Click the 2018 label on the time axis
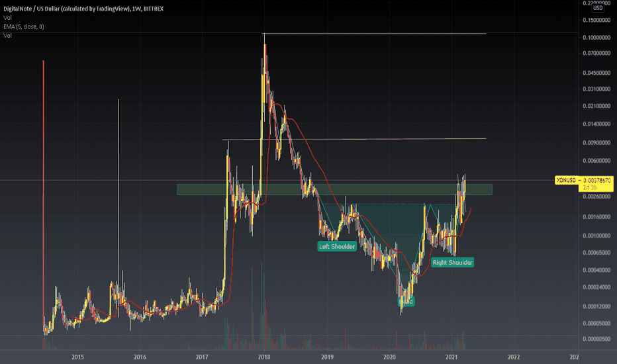Viewport: 617px width, 364px height. tap(264, 357)
